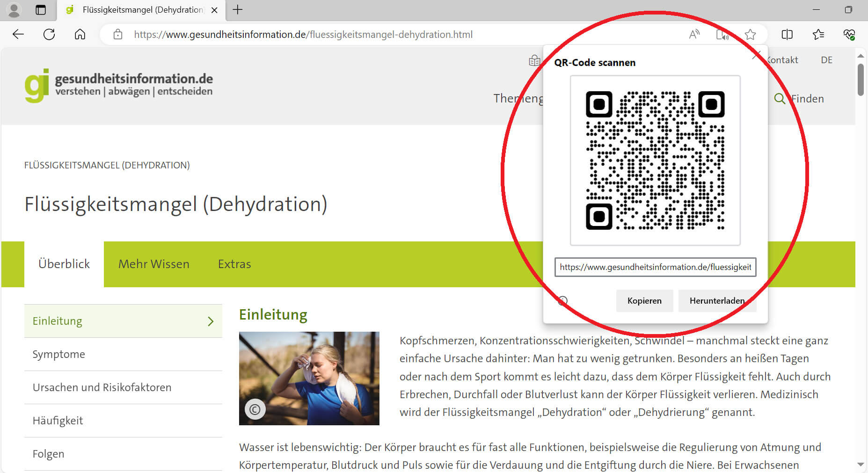Close the Flüssigkeitsmangel tab
This screenshot has width=868, height=473.
point(214,10)
